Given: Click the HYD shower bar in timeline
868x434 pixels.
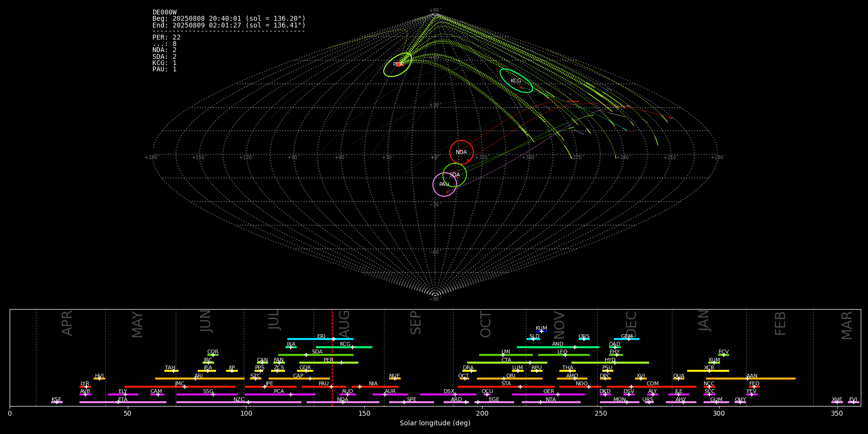Looking at the screenshot, I should [x=610, y=363].
